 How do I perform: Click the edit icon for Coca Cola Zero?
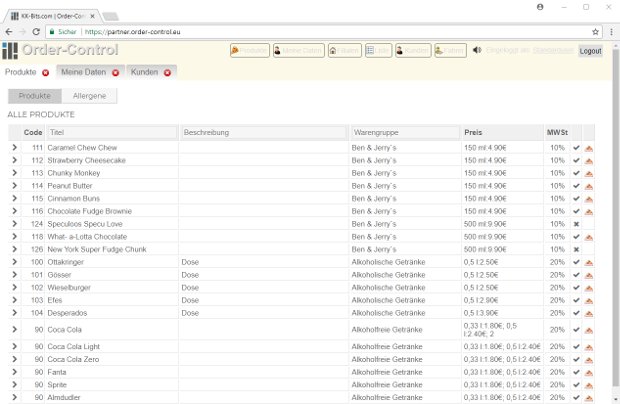click(588, 360)
